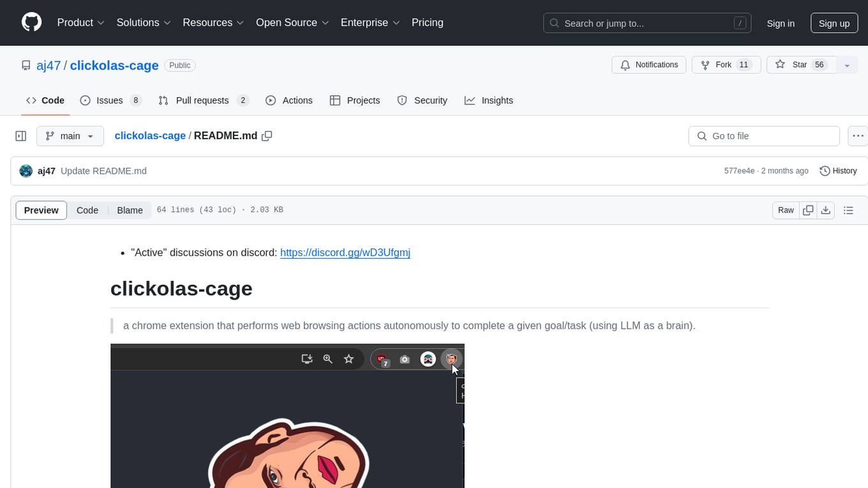
Task: Expand the Resources menu
Action: 213,22
